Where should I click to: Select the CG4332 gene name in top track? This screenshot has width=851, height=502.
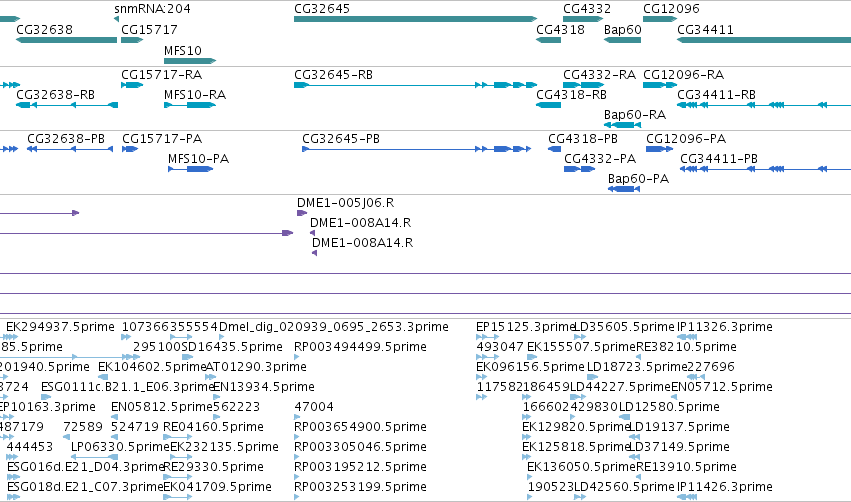point(587,9)
